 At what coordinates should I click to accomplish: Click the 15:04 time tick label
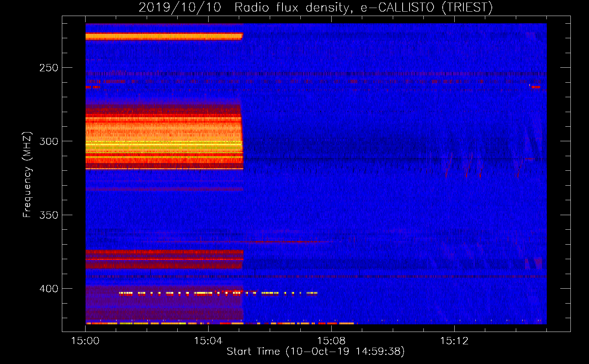click(208, 341)
